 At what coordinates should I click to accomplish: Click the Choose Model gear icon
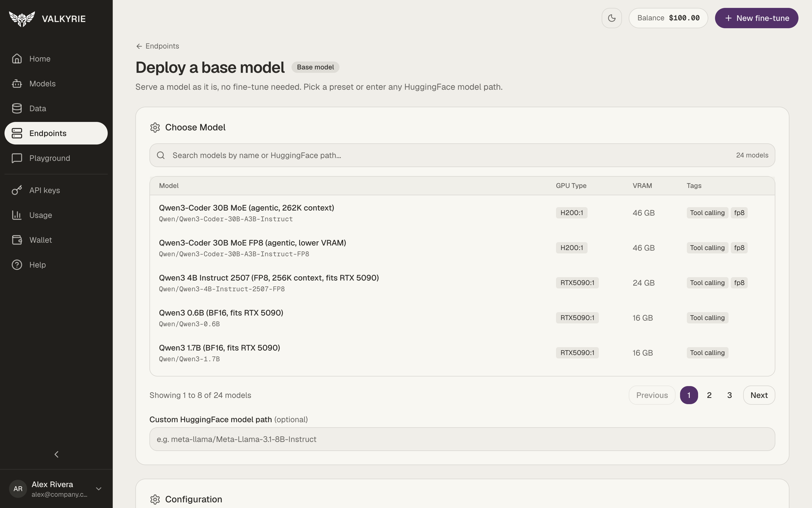(155, 128)
